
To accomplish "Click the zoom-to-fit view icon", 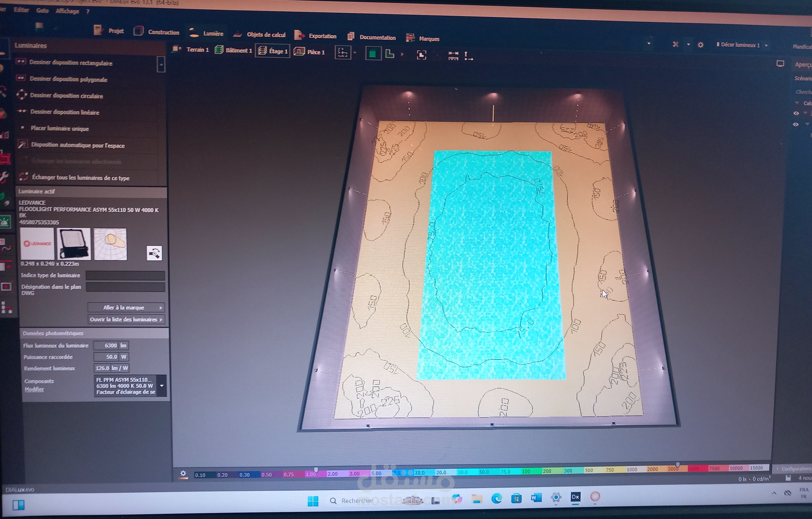I will 421,55.
